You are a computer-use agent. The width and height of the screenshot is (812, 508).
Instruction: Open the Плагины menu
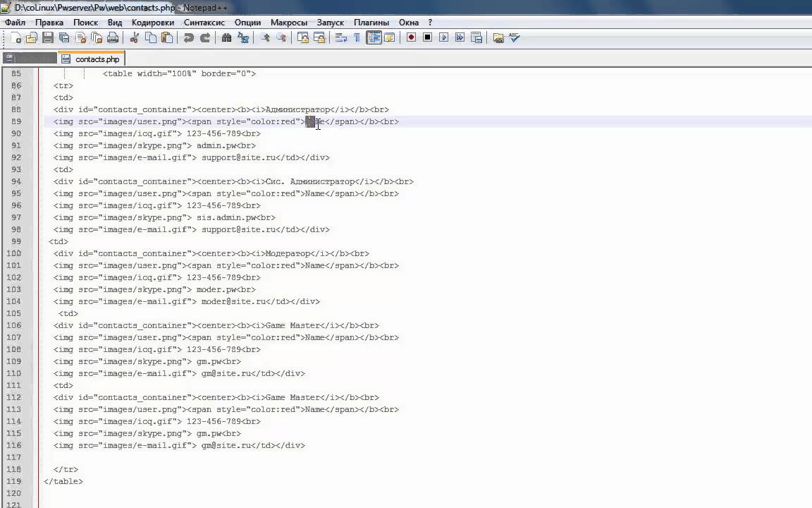pos(371,23)
